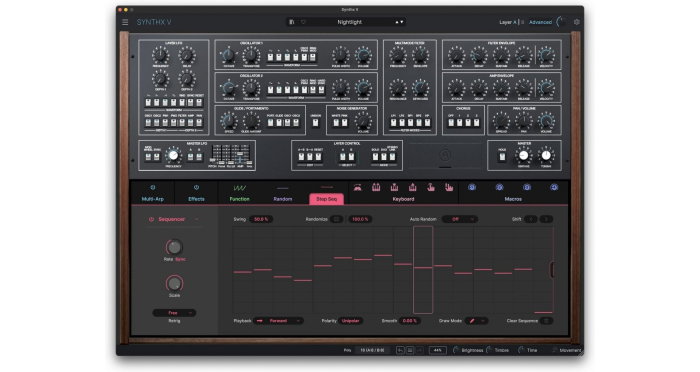The height and width of the screenshot is (372, 700).
Task: Toggle the Pink noise switch
Action: (344, 122)
